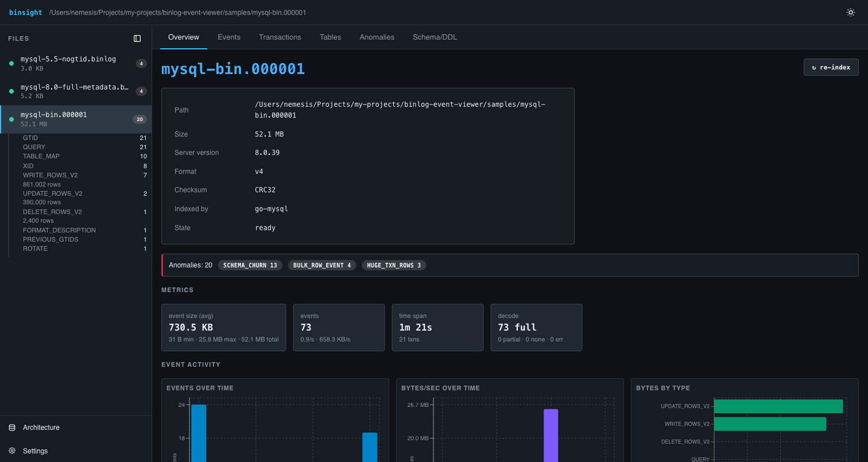Click the Settings gear icon
Image resolution: width=868 pixels, height=462 pixels.
12,451
